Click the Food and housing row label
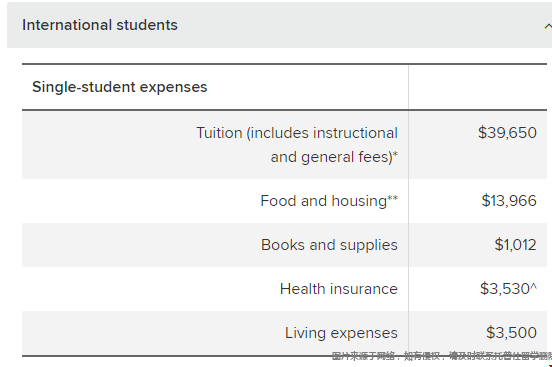Screen dimensions: 552x367 click(329, 201)
